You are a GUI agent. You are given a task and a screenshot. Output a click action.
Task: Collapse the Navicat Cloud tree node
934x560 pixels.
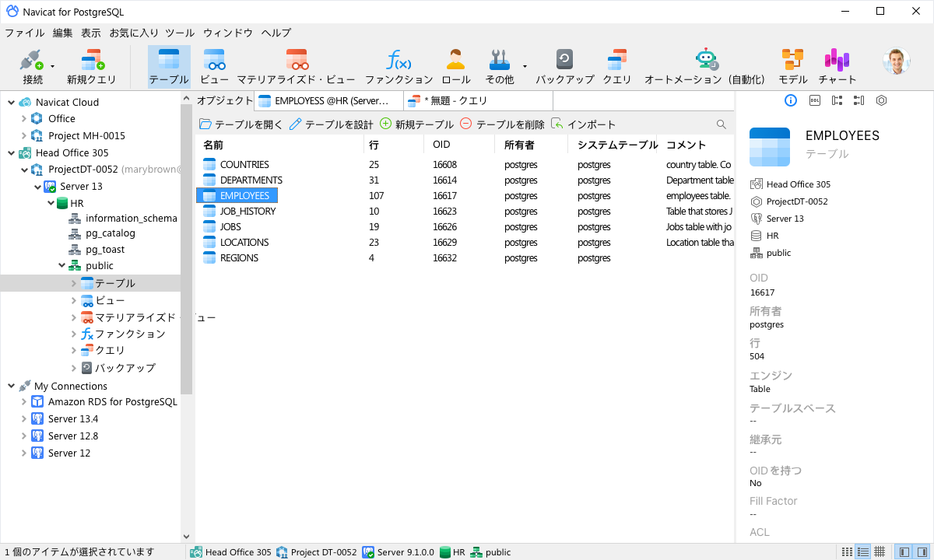[10, 102]
